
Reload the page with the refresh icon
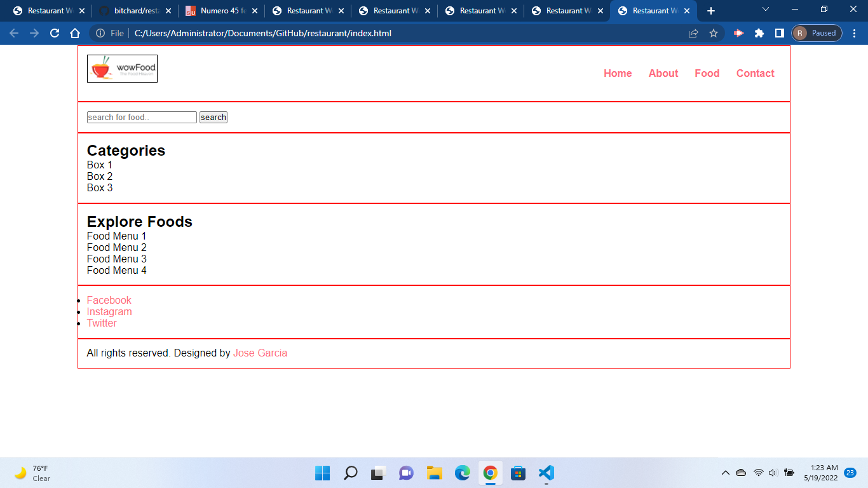55,33
